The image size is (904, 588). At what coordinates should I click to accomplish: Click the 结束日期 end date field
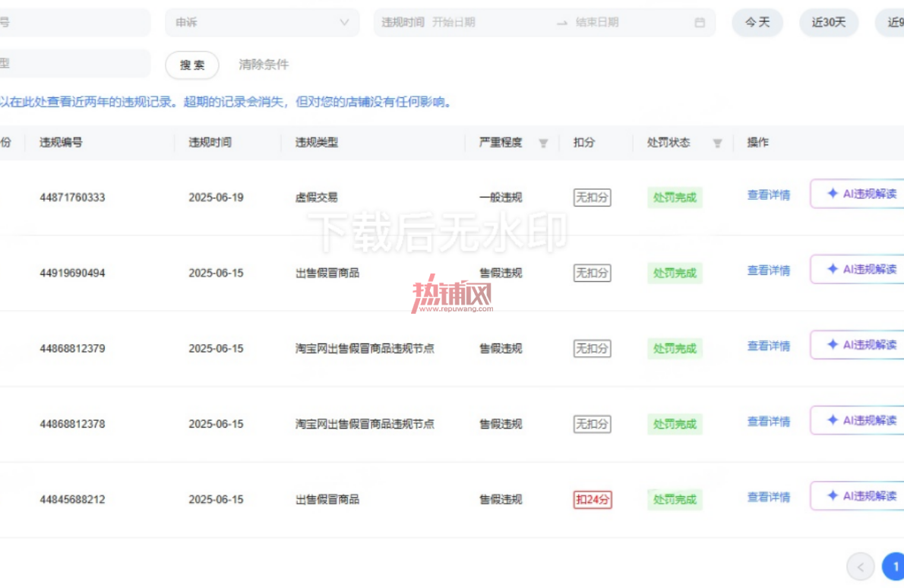(596, 23)
